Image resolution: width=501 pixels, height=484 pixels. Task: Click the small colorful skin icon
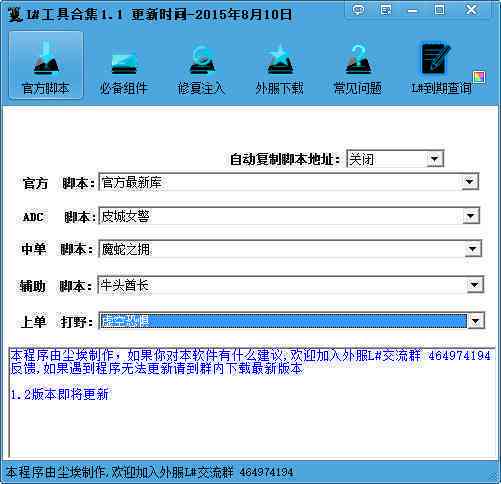pyautogui.click(x=479, y=77)
